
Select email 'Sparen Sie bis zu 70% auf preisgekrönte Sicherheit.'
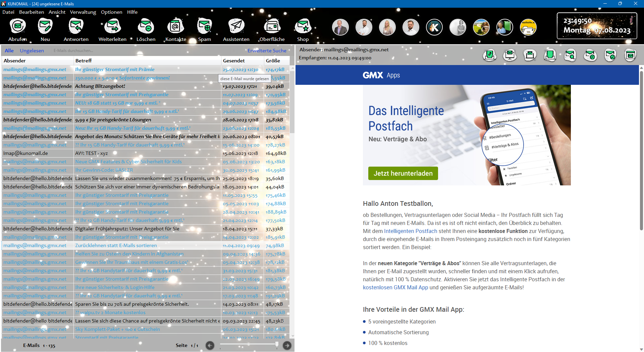146,304
